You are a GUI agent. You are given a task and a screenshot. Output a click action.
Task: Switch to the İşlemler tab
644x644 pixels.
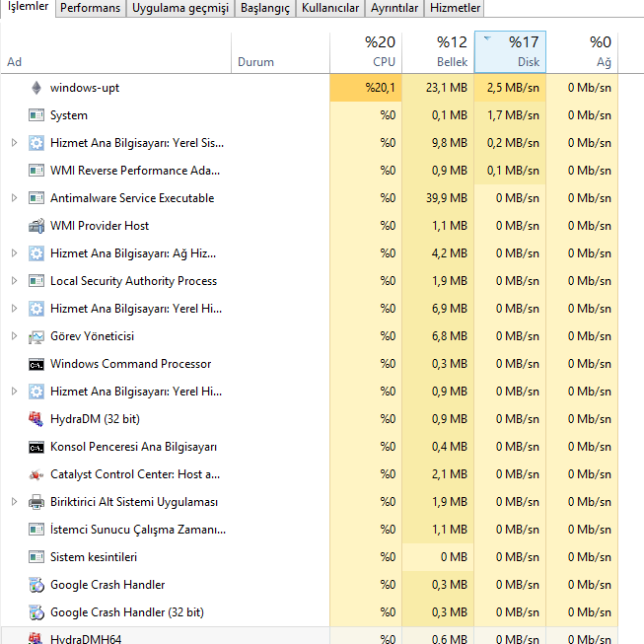tap(28, 8)
